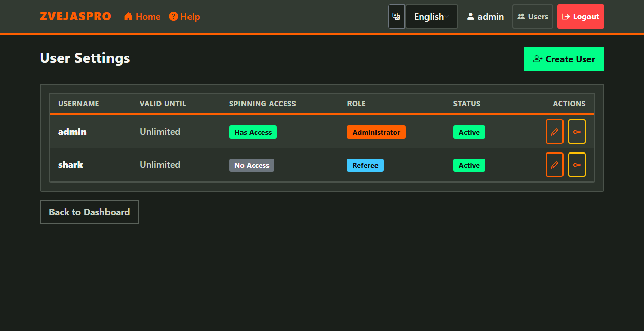Click the Has Access badge

pos(253,132)
